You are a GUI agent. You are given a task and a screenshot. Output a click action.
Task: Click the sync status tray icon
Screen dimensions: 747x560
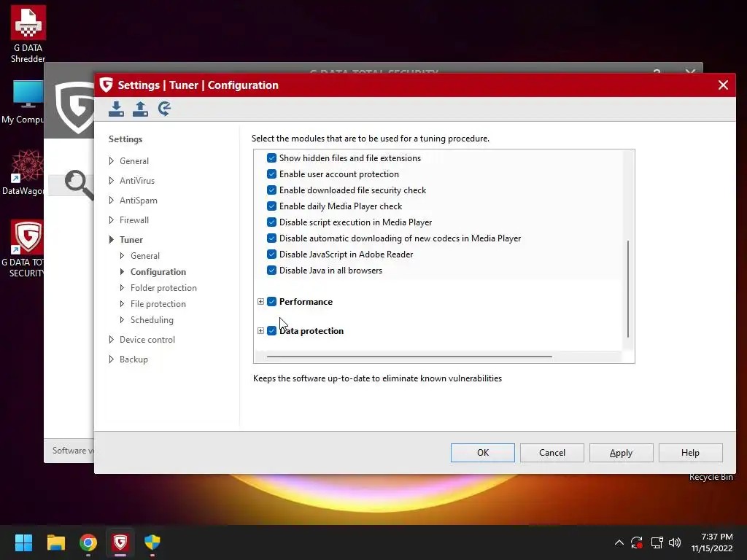[x=637, y=542]
